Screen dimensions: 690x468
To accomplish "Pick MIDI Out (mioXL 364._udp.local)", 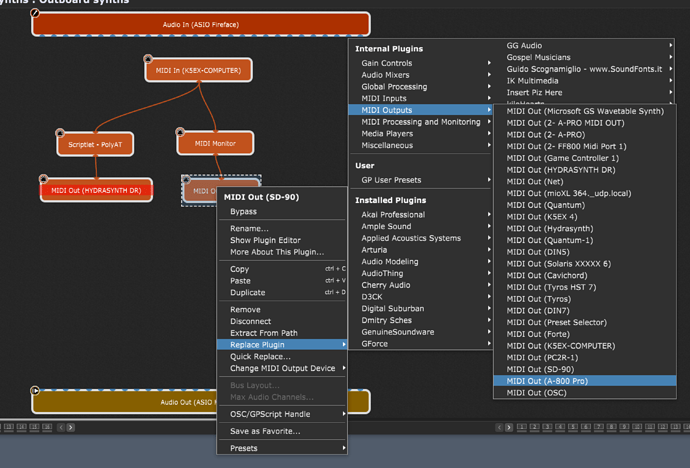I will [585, 194].
